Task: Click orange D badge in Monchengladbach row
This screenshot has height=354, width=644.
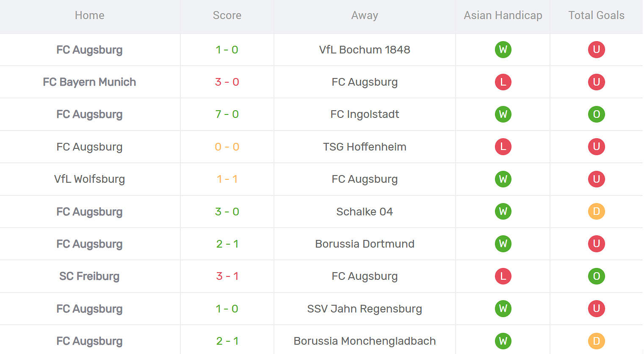Action: (x=596, y=341)
